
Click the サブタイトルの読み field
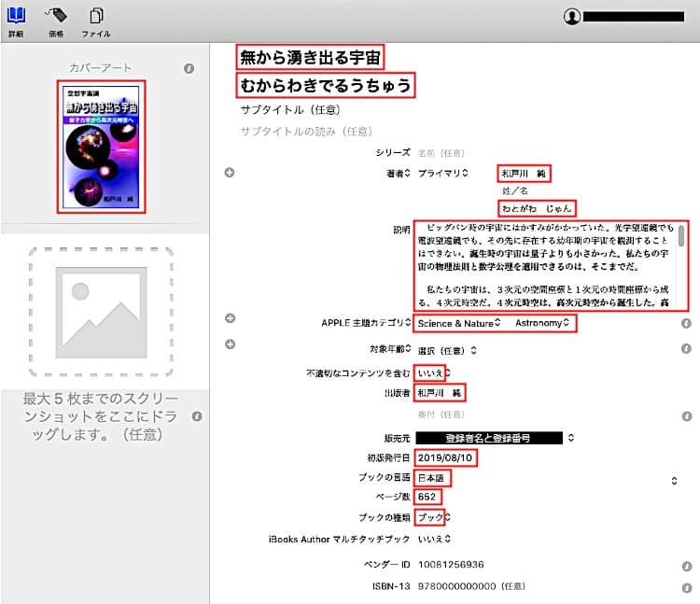click(306, 132)
